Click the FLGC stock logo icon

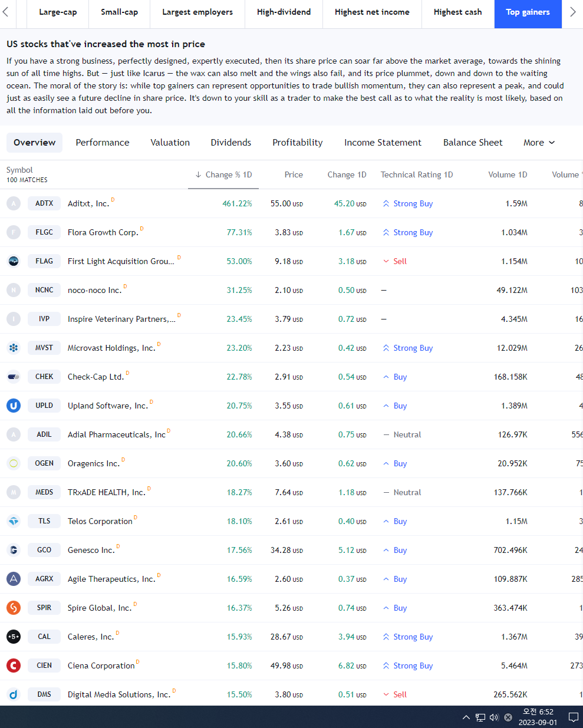[14, 232]
